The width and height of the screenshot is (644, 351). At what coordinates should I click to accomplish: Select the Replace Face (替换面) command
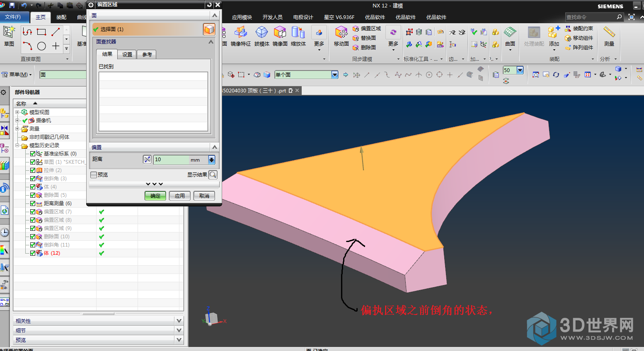(364, 38)
